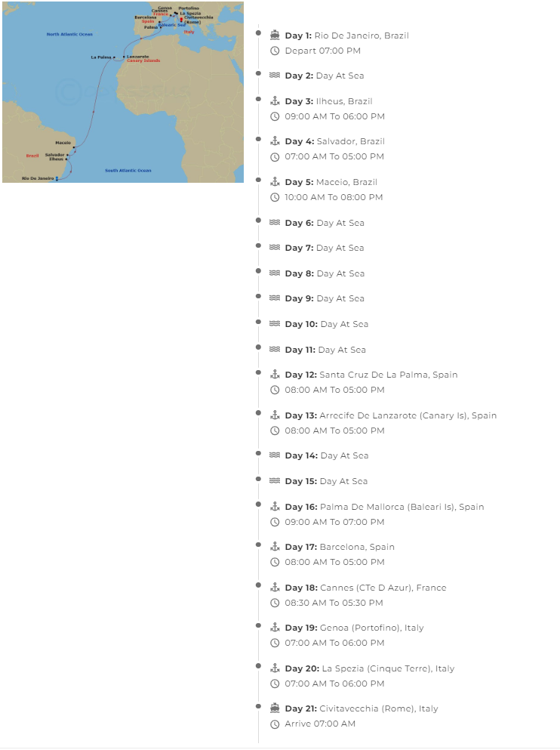The width and height of the screenshot is (560, 750).
Task: Click the clock icon under Day 4 Salvador
Action: coord(275,157)
